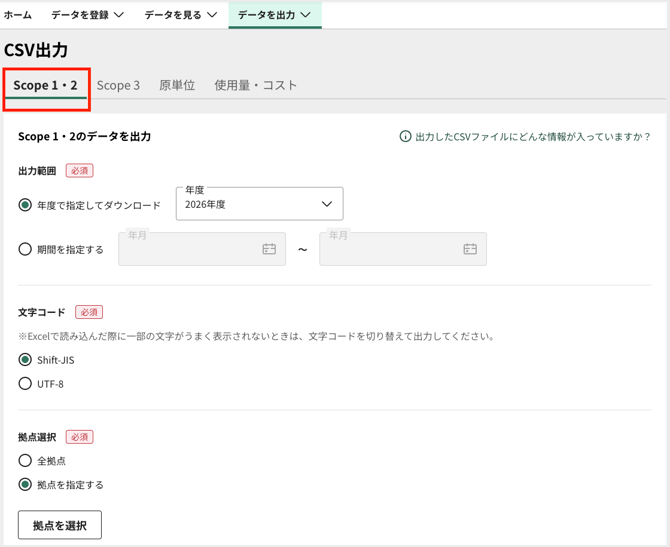Choose Shift-JIS character encoding
The width and height of the screenshot is (670, 547).
(x=25, y=360)
